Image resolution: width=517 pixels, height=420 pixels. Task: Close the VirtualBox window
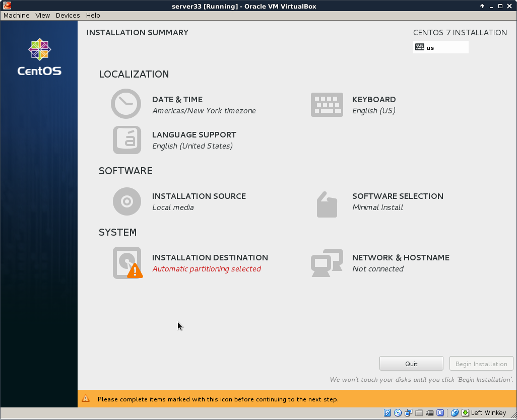point(509,6)
